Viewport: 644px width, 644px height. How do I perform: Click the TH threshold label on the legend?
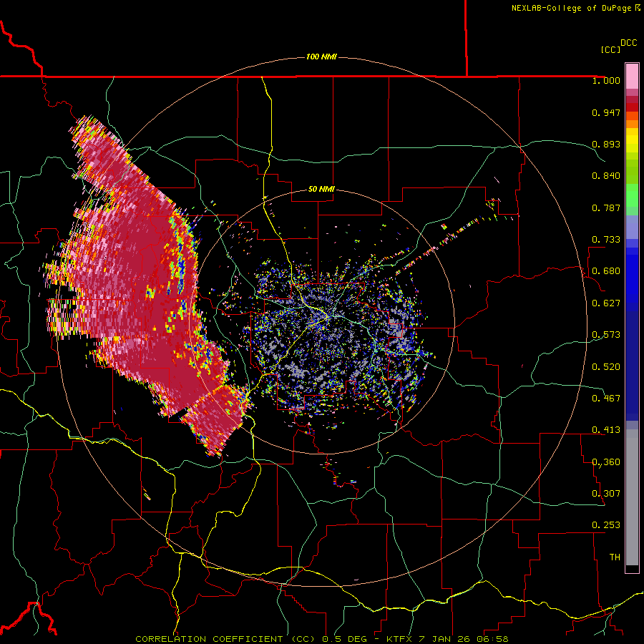[x=615, y=557]
